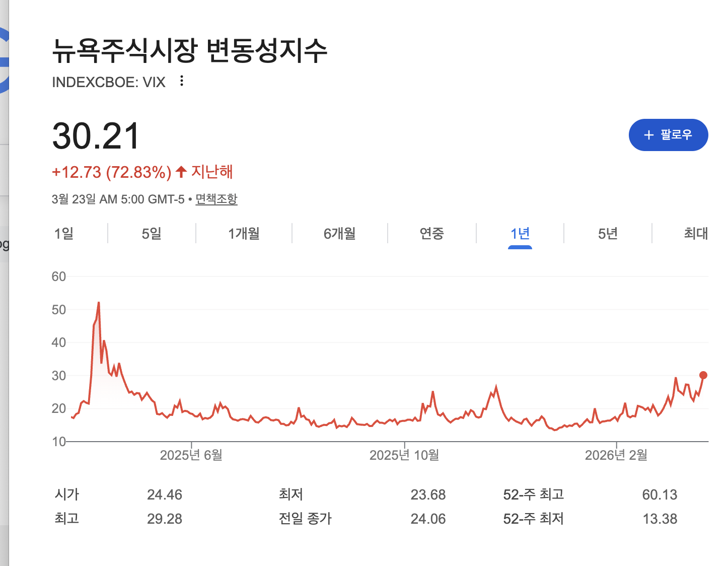Select the 5일 range tab
The height and width of the screenshot is (566, 728).
pos(152,234)
